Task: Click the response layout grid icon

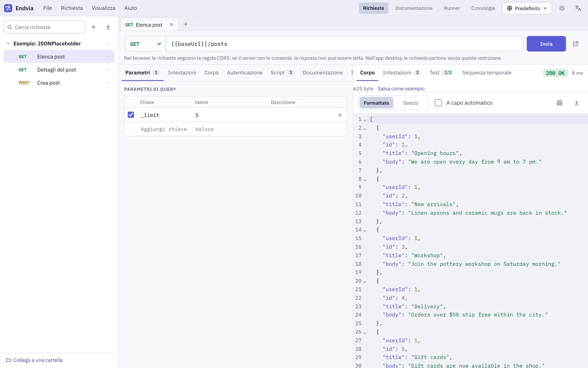Action: (x=560, y=103)
